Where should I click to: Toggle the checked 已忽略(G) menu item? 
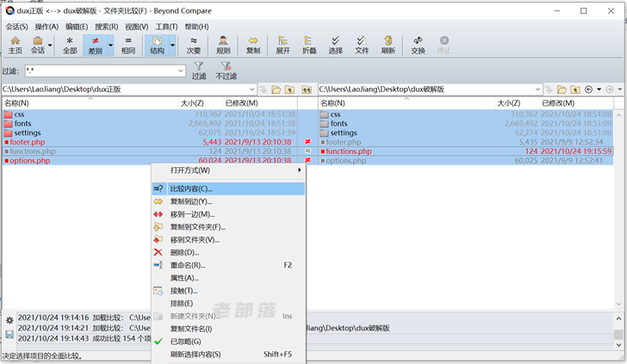pos(228,342)
